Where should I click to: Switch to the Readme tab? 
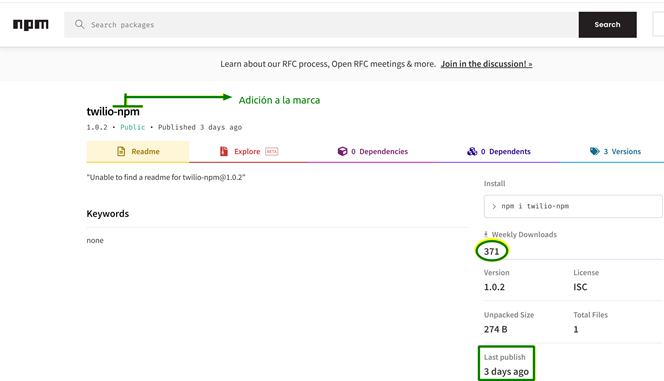138,152
